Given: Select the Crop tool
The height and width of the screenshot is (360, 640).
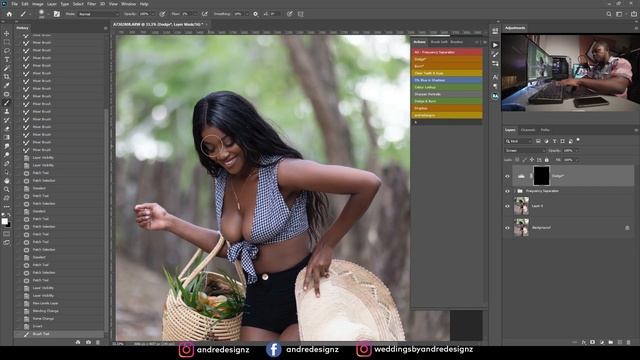Looking at the screenshot, I should [7, 76].
